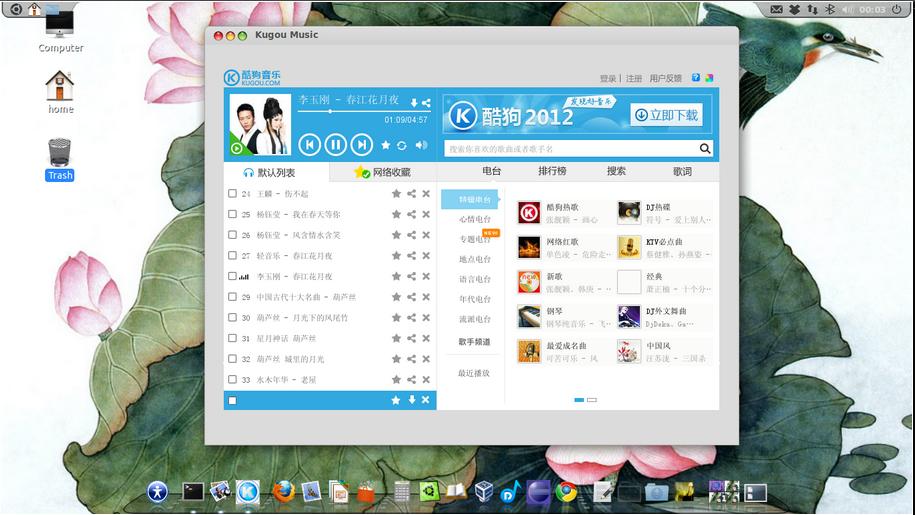This screenshot has height=515, width=915.
Task: Delete selected songs in bottom blue bar
Action: (425, 400)
